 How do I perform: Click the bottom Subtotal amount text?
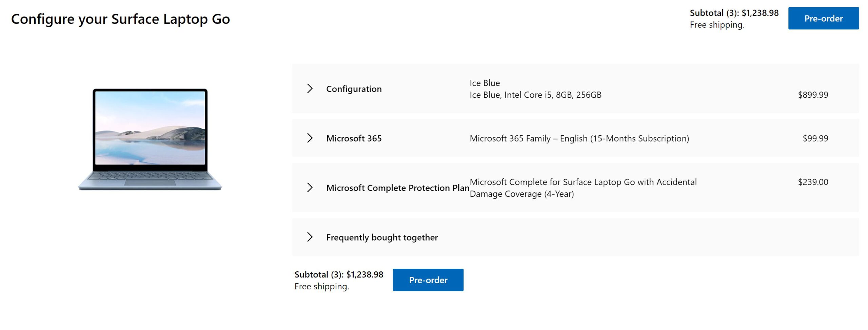[339, 274]
